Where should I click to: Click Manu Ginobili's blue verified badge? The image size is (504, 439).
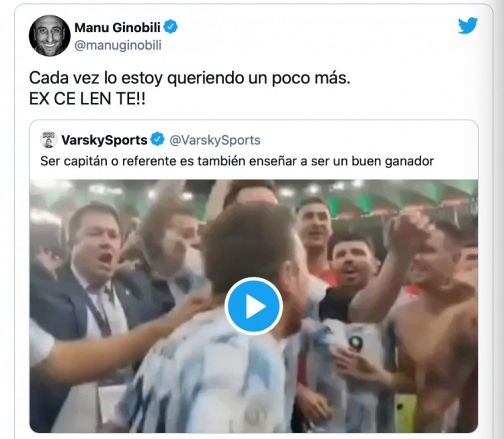pos(171,27)
